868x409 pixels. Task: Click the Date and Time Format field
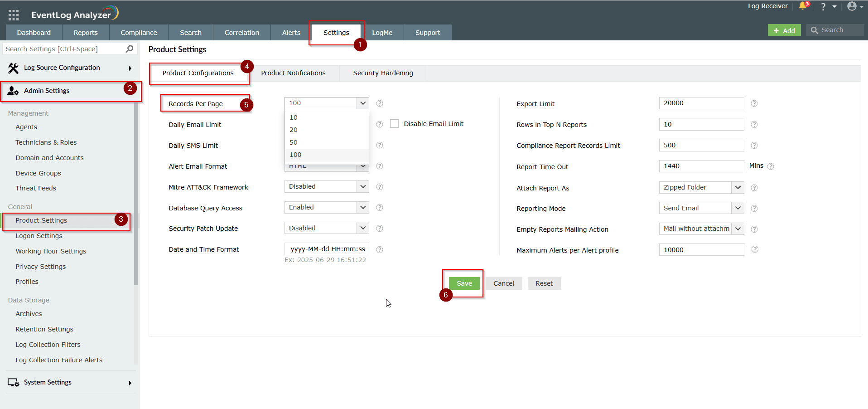click(x=327, y=249)
